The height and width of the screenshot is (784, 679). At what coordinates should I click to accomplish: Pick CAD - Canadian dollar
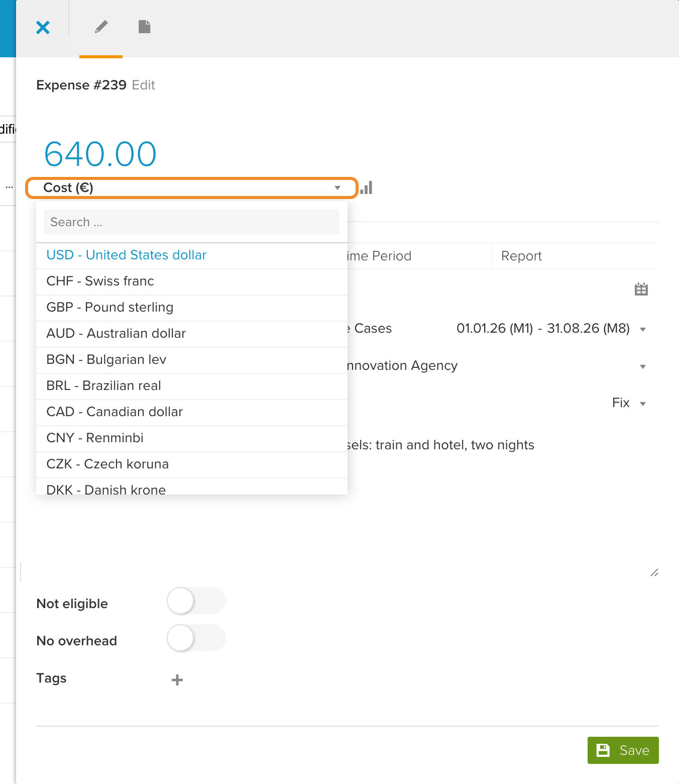(192, 412)
